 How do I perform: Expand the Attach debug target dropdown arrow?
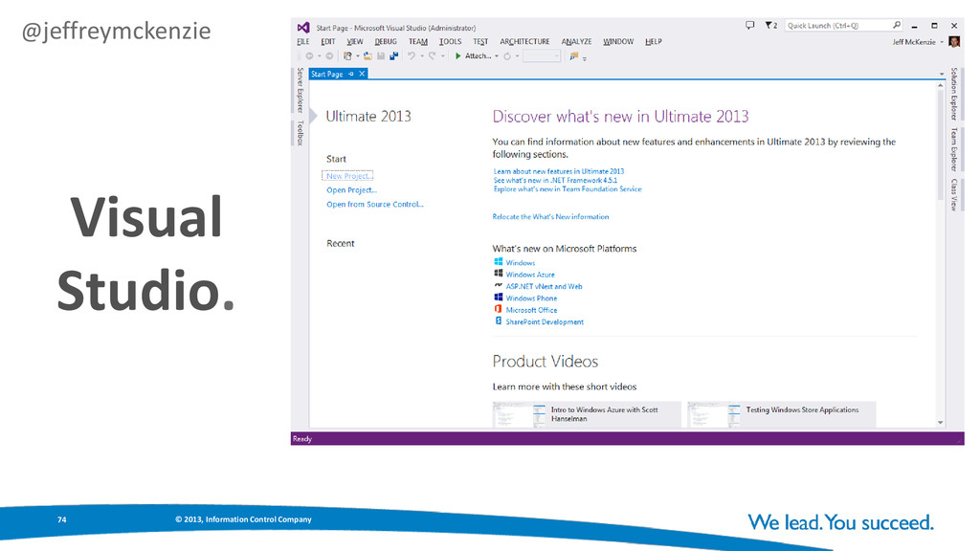[x=497, y=56]
